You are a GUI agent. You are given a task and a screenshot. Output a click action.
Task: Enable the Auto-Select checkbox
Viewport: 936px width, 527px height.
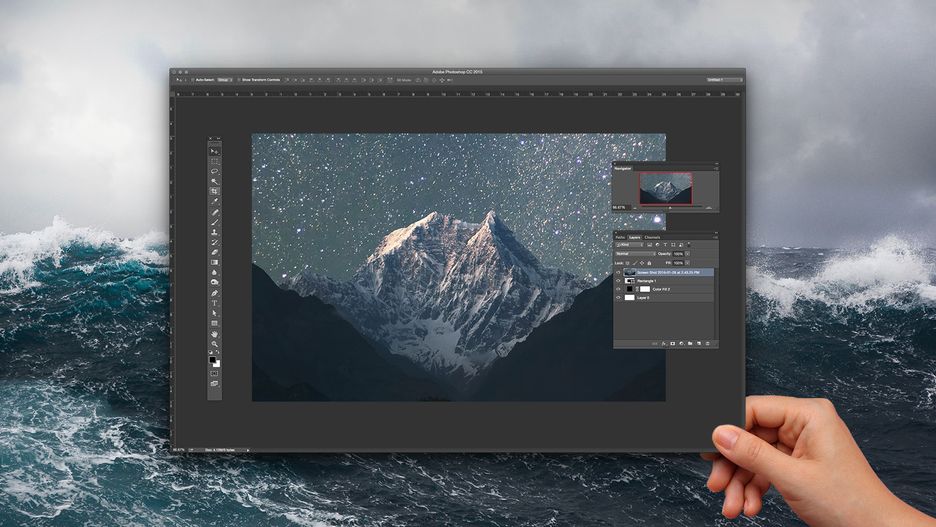click(x=193, y=79)
